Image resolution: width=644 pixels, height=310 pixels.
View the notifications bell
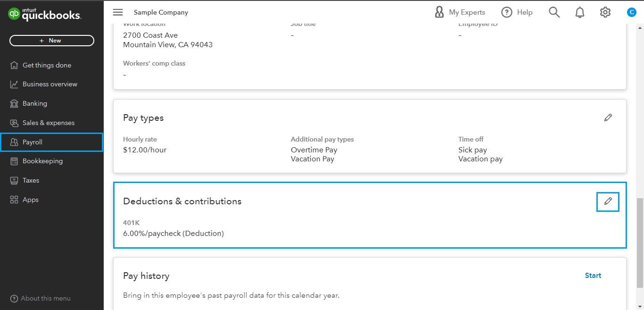579,12
